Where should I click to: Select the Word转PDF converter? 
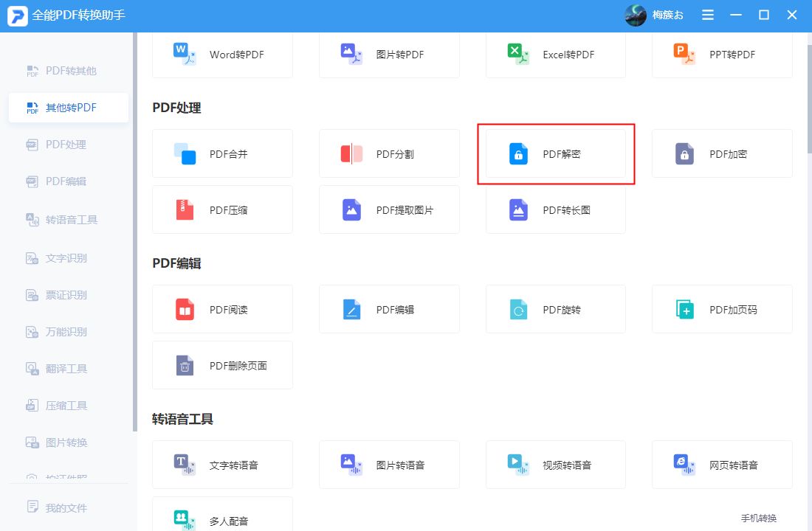click(222, 54)
